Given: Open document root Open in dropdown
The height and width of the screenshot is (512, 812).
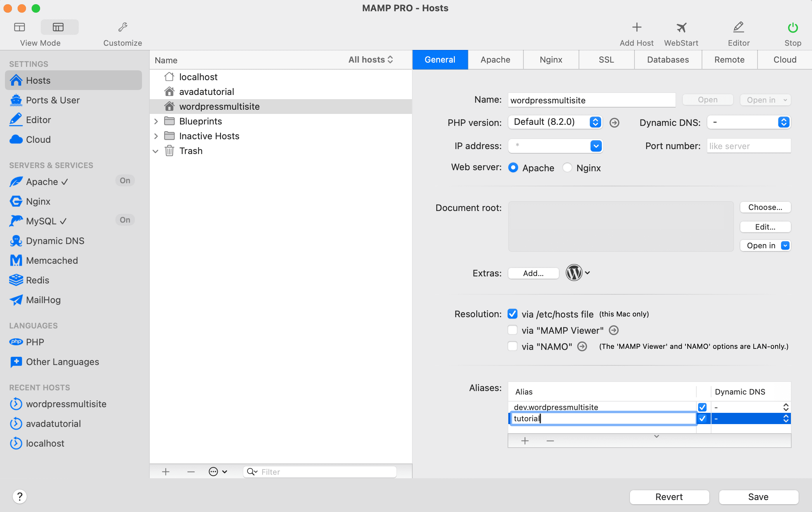Looking at the screenshot, I should pos(765,245).
